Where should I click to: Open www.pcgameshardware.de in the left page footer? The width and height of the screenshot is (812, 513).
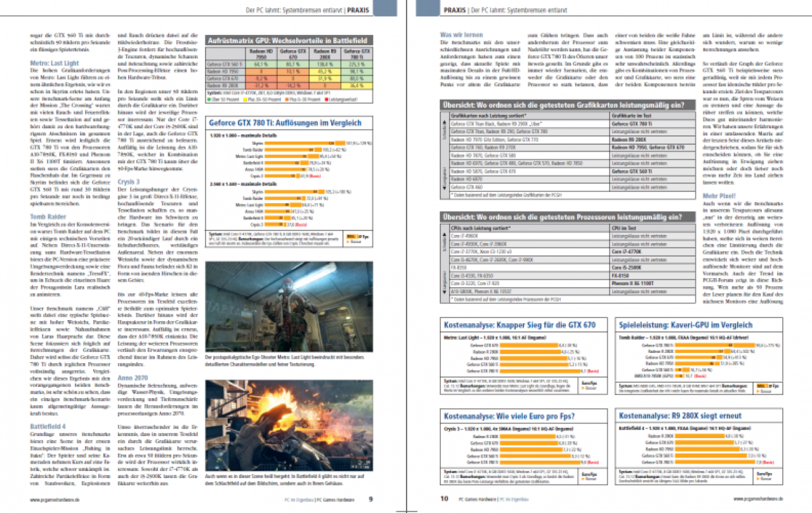point(54,499)
